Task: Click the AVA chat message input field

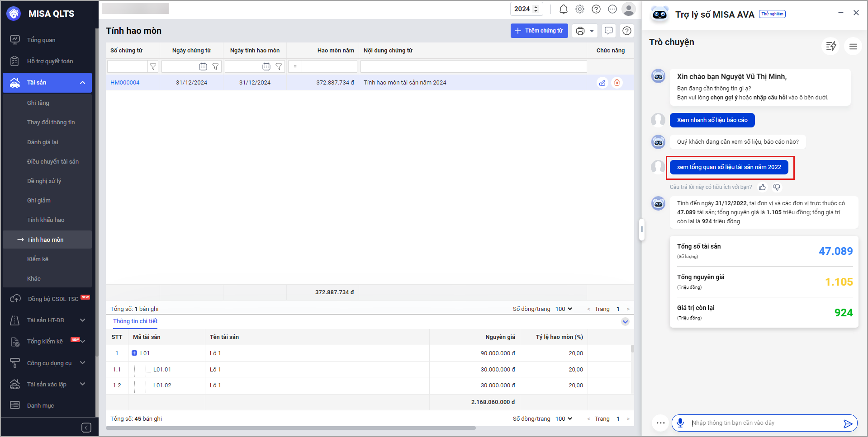Action: click(x=764, y=423)
